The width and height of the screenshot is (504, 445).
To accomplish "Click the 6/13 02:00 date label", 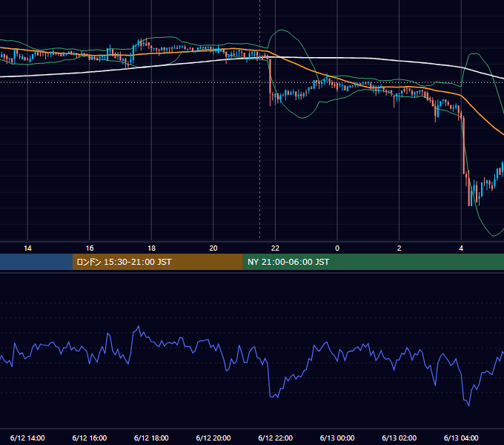I will coord(399,438).
